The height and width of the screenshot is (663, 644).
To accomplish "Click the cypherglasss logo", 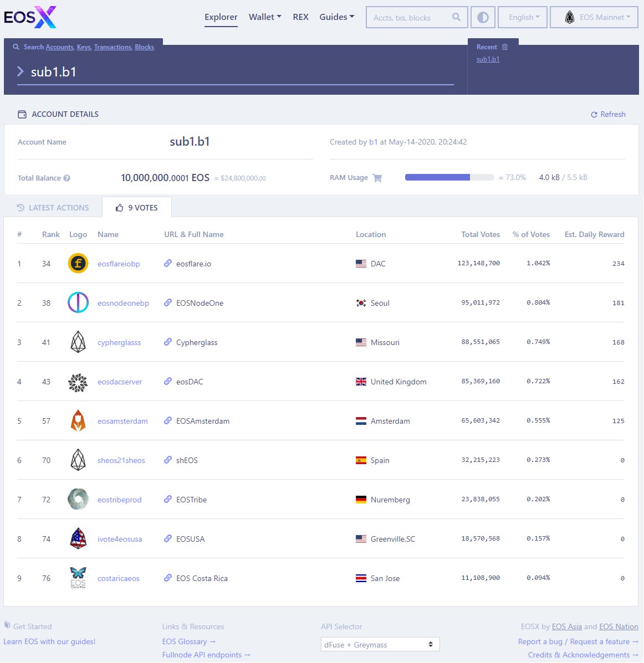I will [x=78, y=342].
